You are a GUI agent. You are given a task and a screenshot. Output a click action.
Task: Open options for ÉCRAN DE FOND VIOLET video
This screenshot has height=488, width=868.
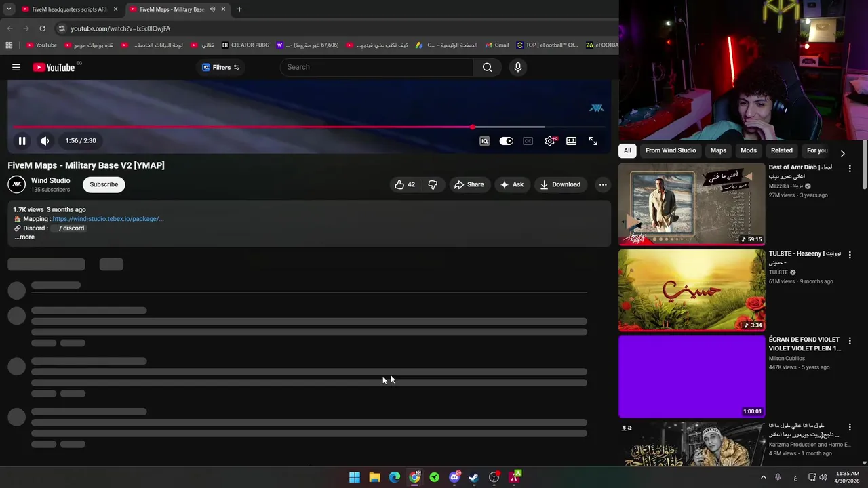850,341
